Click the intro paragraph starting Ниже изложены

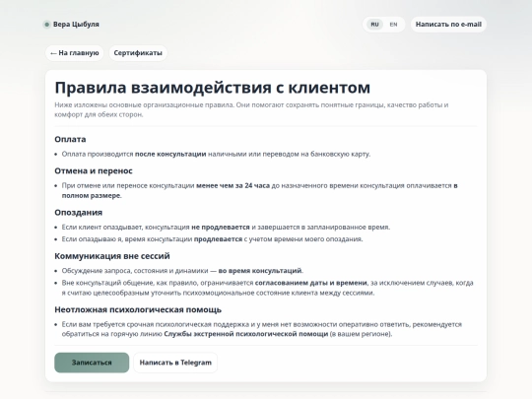[x=251, y=109]
